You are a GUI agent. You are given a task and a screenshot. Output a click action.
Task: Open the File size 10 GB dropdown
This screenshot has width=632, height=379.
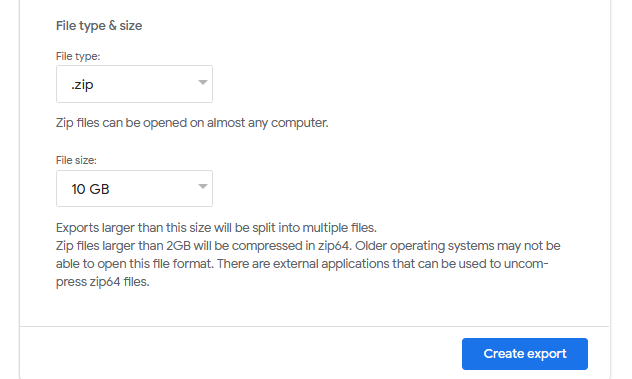134,188
